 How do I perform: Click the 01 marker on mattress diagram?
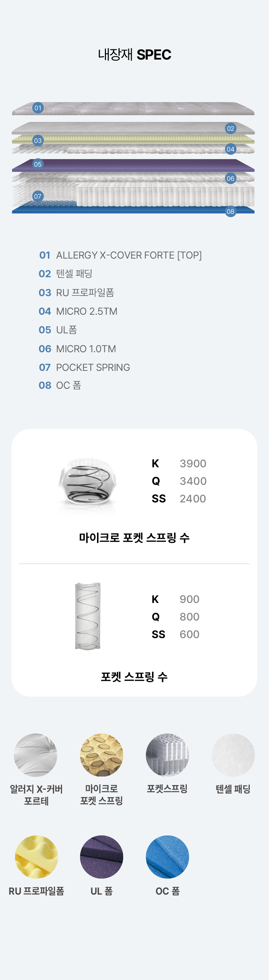point(37,108)
